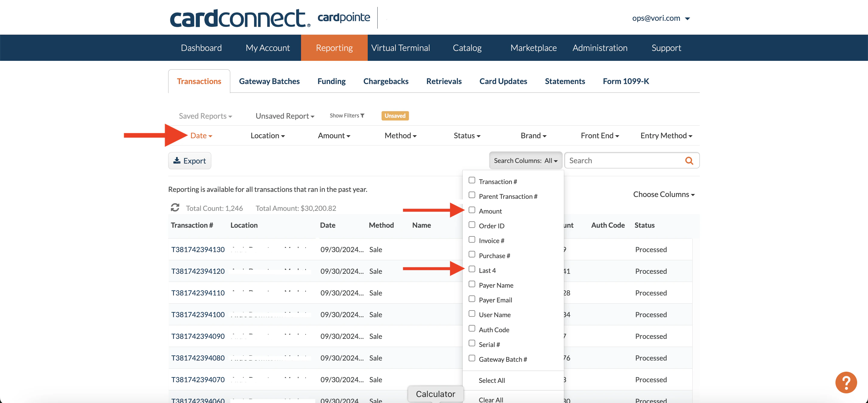Open the Virtual Terminal menu
868x403 pixels.
[400, 48]
